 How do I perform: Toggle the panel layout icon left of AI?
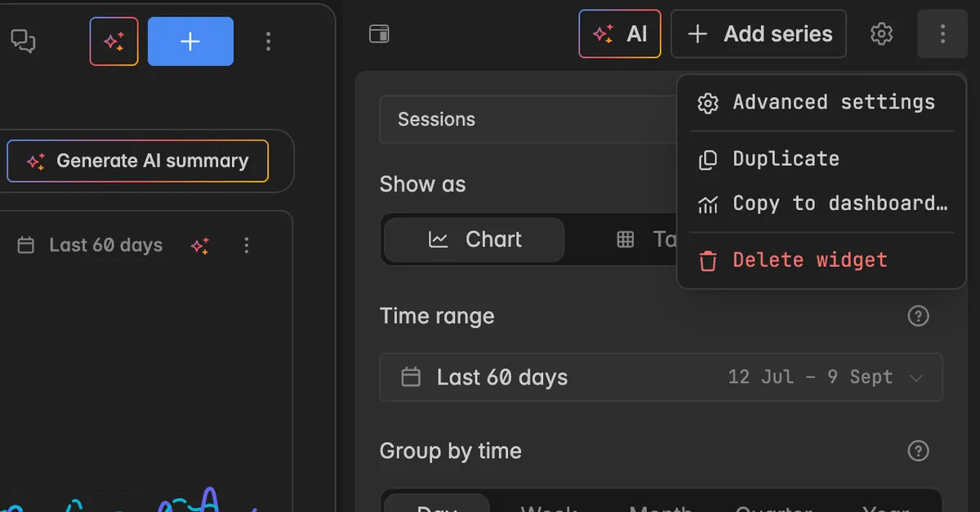coord(379,34)
